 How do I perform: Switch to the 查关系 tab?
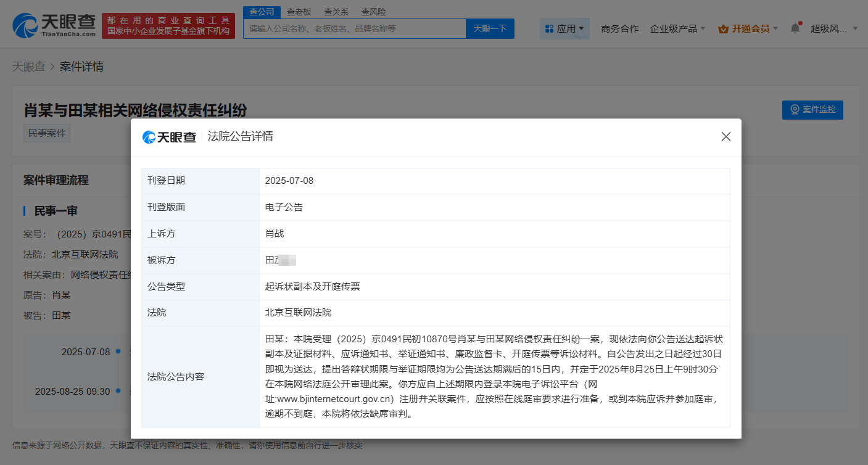pyautogui.click(x=336, y=12)
